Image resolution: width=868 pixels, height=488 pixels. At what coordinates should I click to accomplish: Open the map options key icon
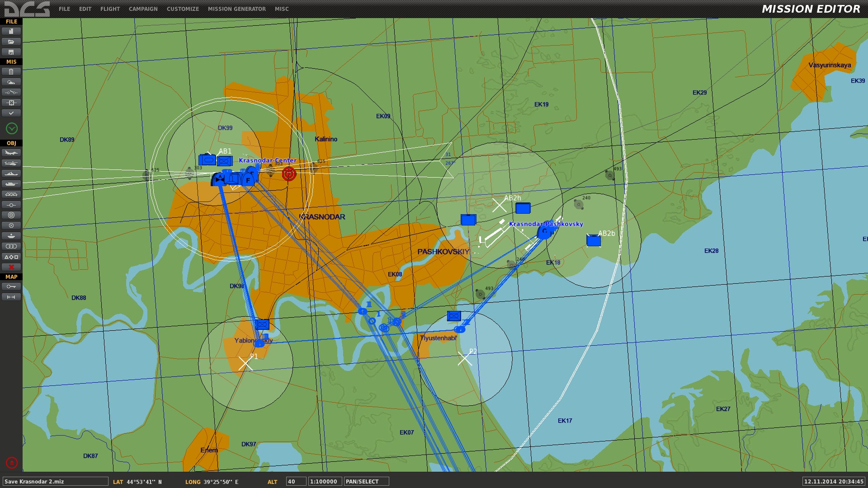11,286
